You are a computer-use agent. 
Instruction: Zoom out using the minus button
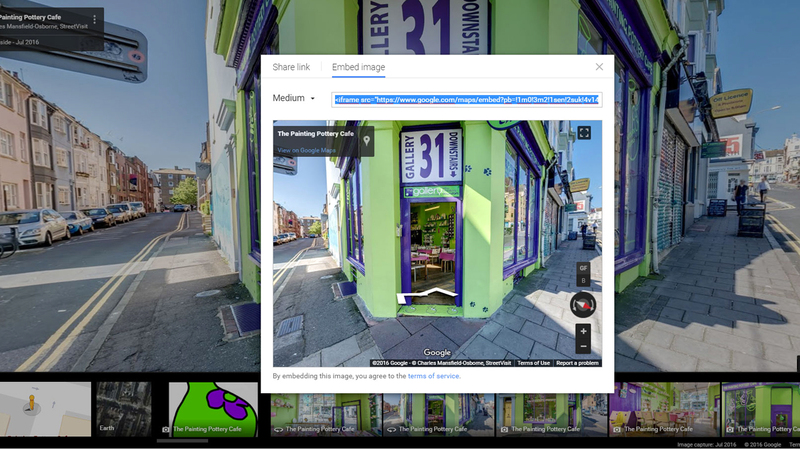tap(583, 346)
